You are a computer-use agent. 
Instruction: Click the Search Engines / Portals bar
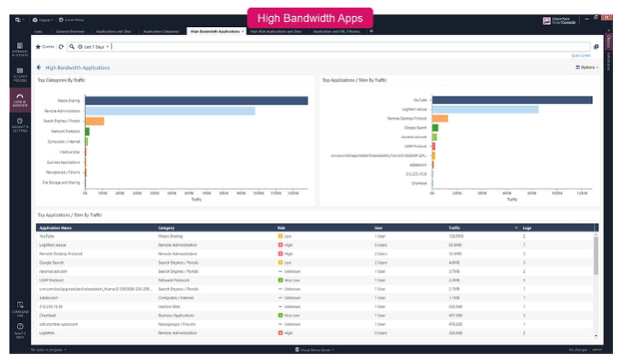click(94, 121)
